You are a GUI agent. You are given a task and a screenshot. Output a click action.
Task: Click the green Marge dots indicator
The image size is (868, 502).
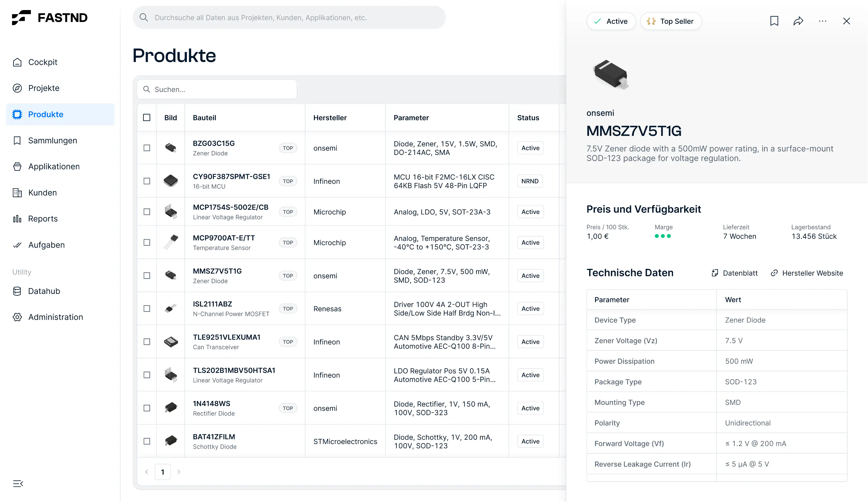pos(662,236)
